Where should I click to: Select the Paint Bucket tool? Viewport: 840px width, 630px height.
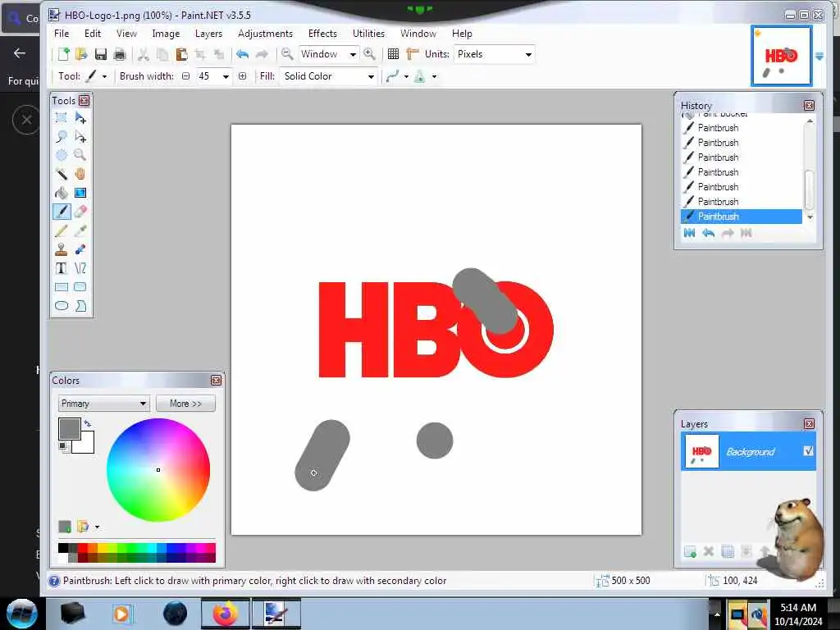(62, 193)
